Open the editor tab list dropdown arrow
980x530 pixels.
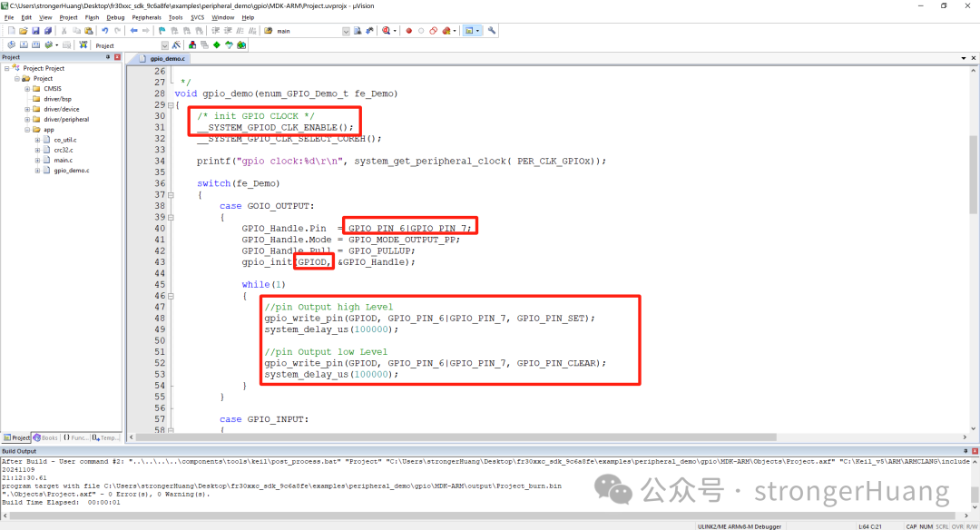pyautogui.click(x=964, y=58)
